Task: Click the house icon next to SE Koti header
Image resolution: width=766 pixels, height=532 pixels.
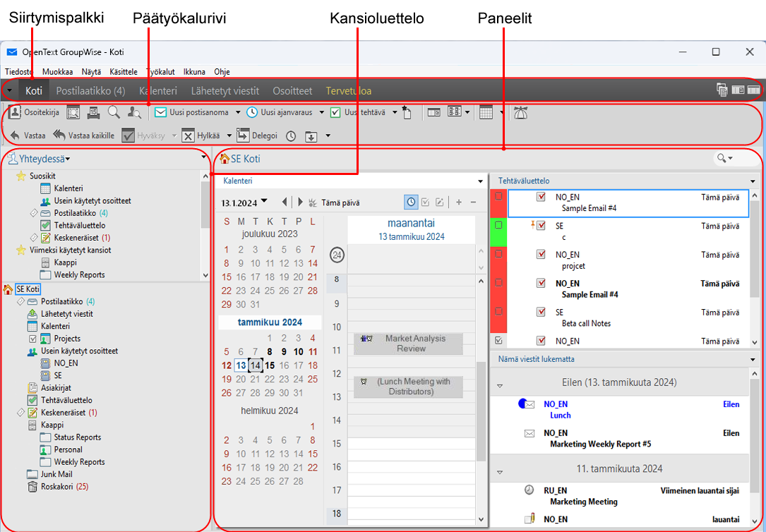Action: click(x=225, y=159)
